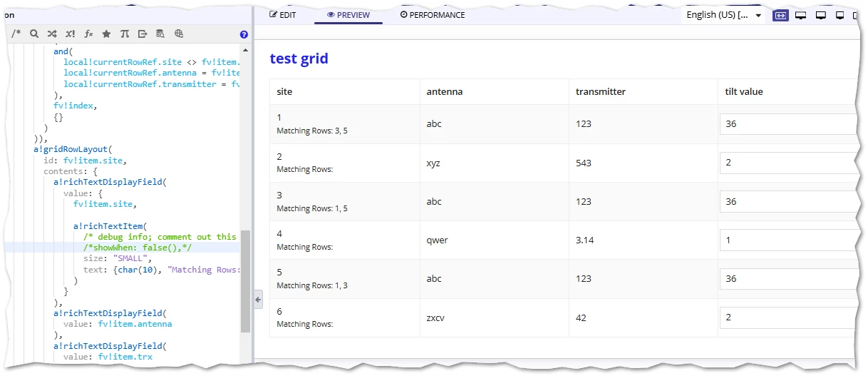
Task: Click tilt value field in site 3 row
Action: [787, 201]
